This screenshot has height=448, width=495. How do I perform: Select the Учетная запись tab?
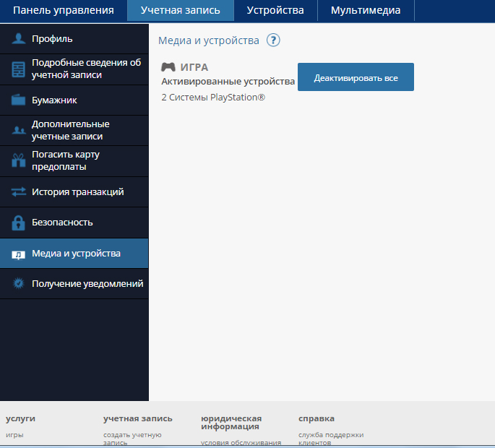(x=181, y=10)
